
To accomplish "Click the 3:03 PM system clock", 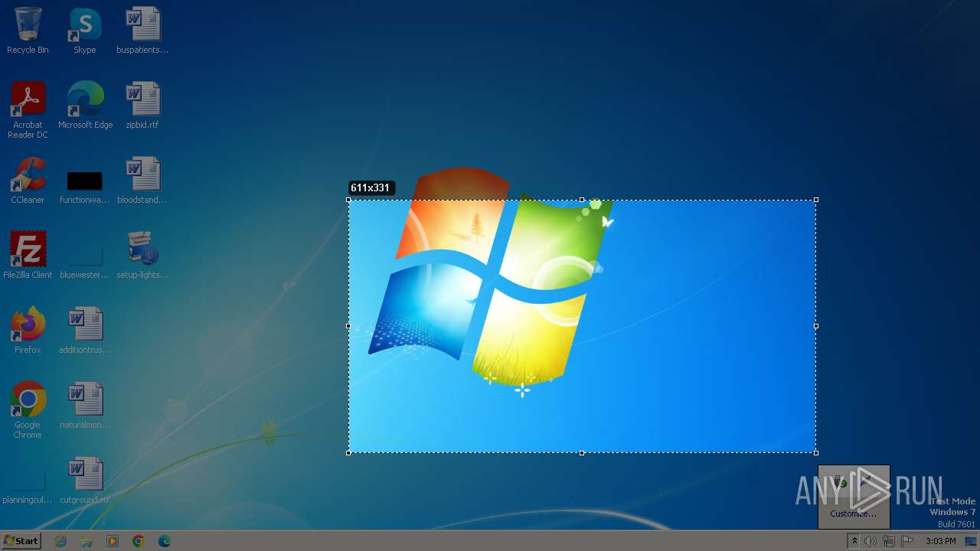I will tap(940, 541).
